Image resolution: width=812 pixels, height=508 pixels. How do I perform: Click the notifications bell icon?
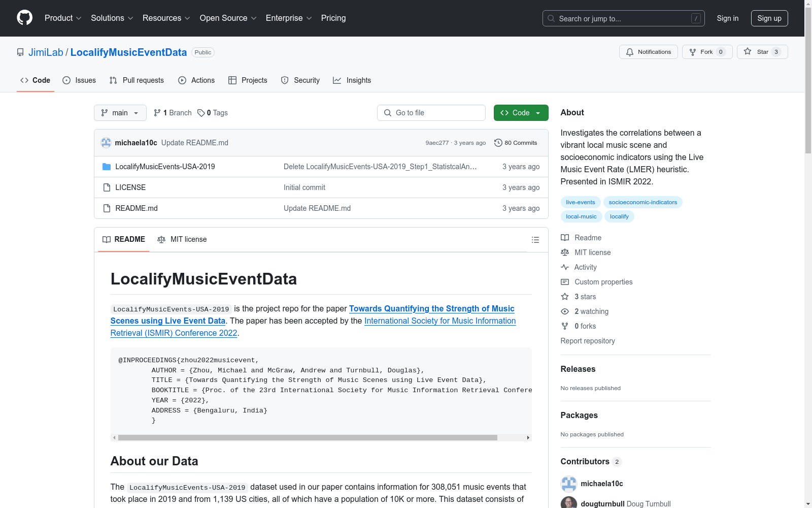tap(630, 52)
